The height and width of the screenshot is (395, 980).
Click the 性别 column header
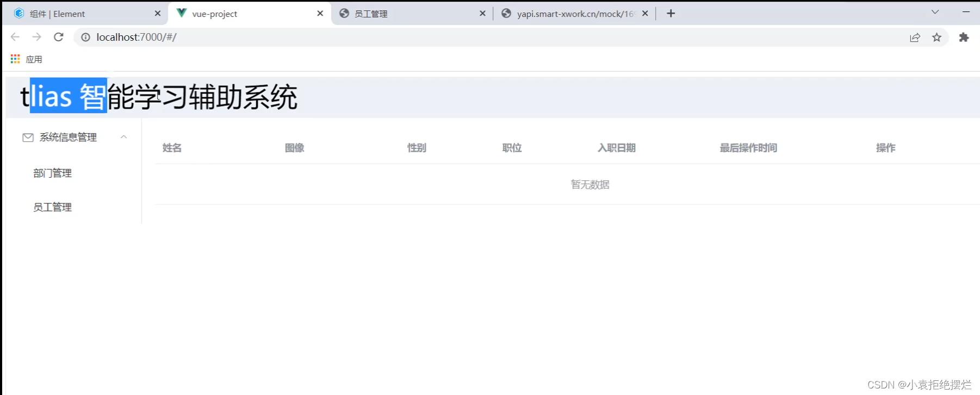pos(417,148)
